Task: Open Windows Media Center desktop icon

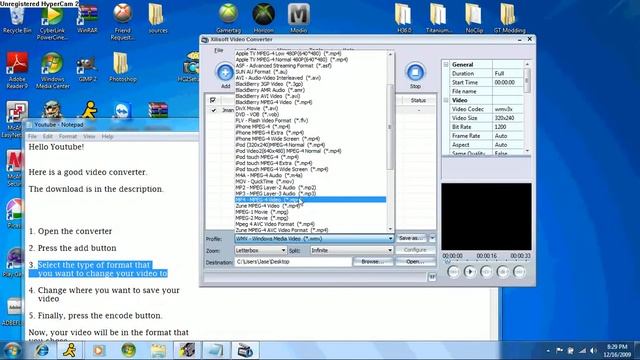Action: pos(52,70)
